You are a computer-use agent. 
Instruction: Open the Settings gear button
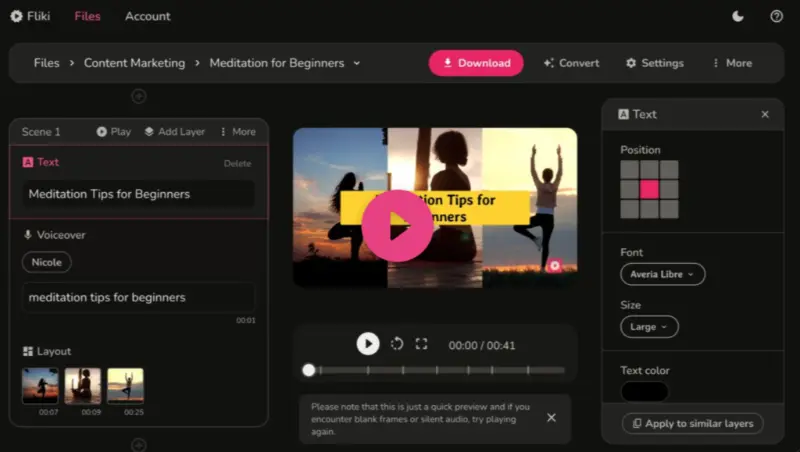[x=655, y=63]
